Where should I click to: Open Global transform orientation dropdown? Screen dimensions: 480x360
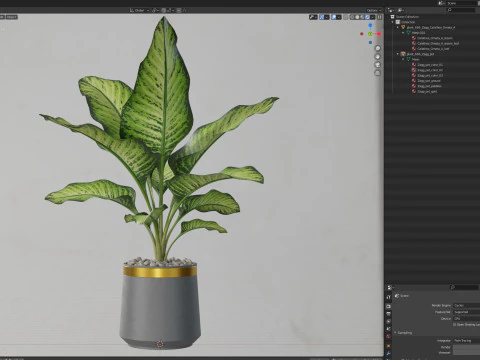(x=139, y=10)
